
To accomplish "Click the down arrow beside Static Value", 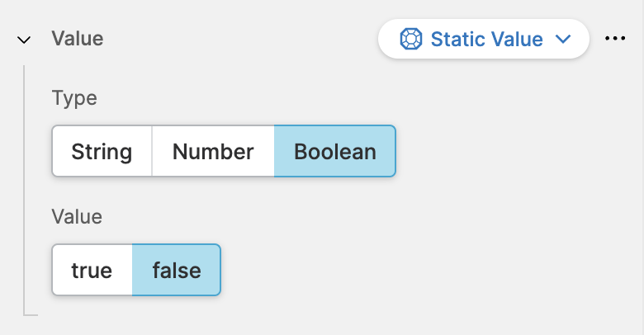I will pos(564,39).
